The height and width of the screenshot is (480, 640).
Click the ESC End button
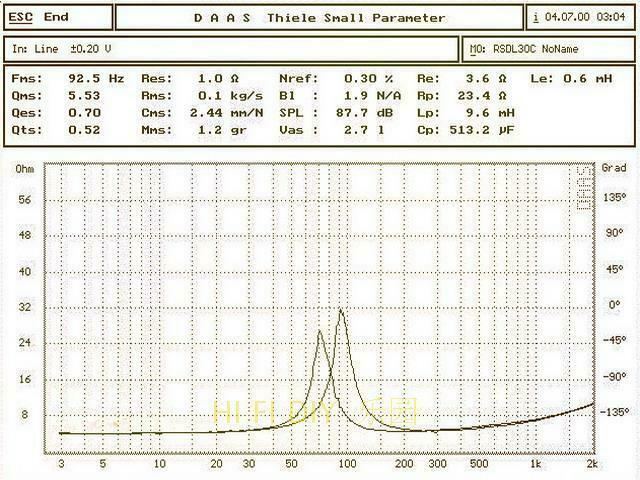coord(58,17)
